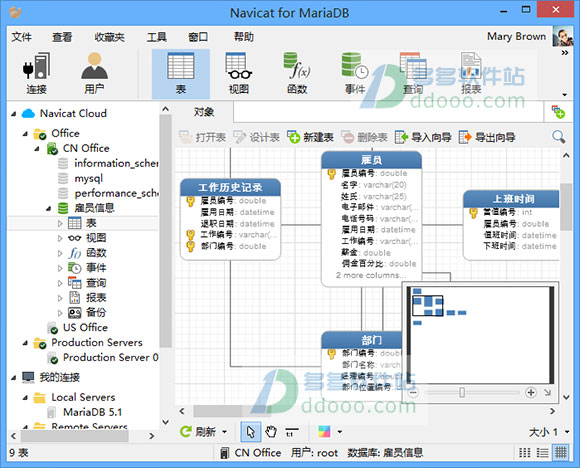Image resolution: width=580 pixels, height=468 pixels.
Task: Open the 连接 connection icon
Action: pyautogui.click(x=36, y=73)
